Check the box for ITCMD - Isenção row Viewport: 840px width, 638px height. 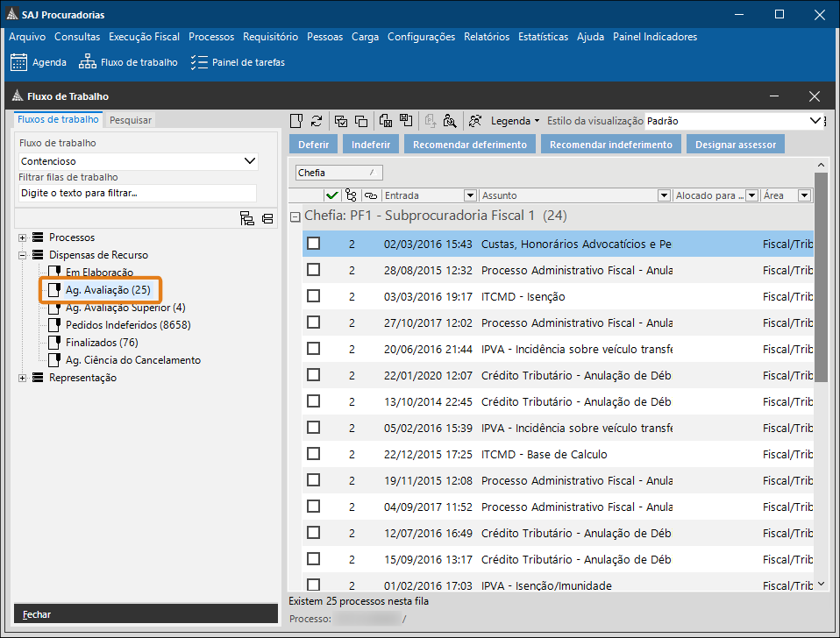click(313, 296)
